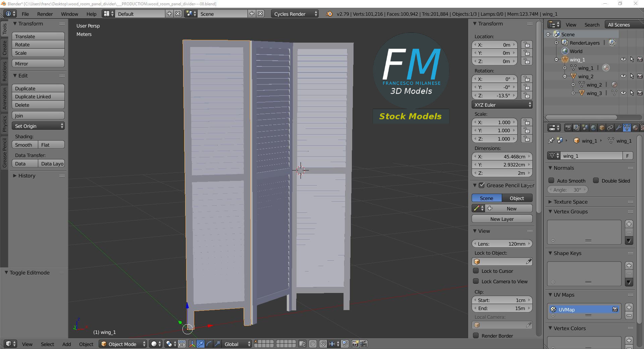The height and width of the screenshot is (349, 644).
Task: Open the Render properties tab camera icon
Action: tap(568, 128)
